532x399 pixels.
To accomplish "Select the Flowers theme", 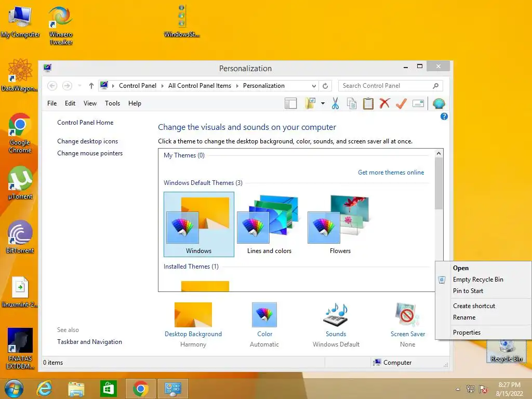I will tap(340, 224).
